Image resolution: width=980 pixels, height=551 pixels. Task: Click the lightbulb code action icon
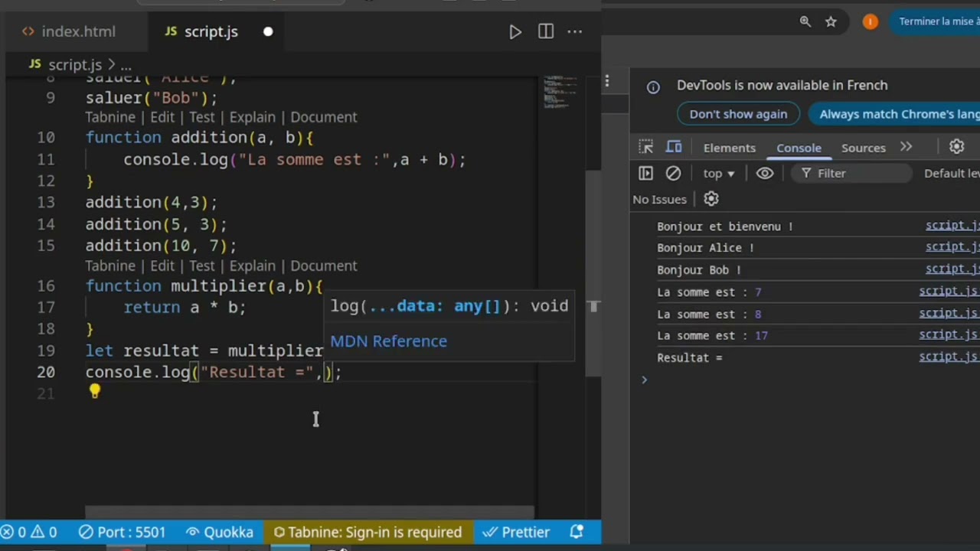coord(94,392)
